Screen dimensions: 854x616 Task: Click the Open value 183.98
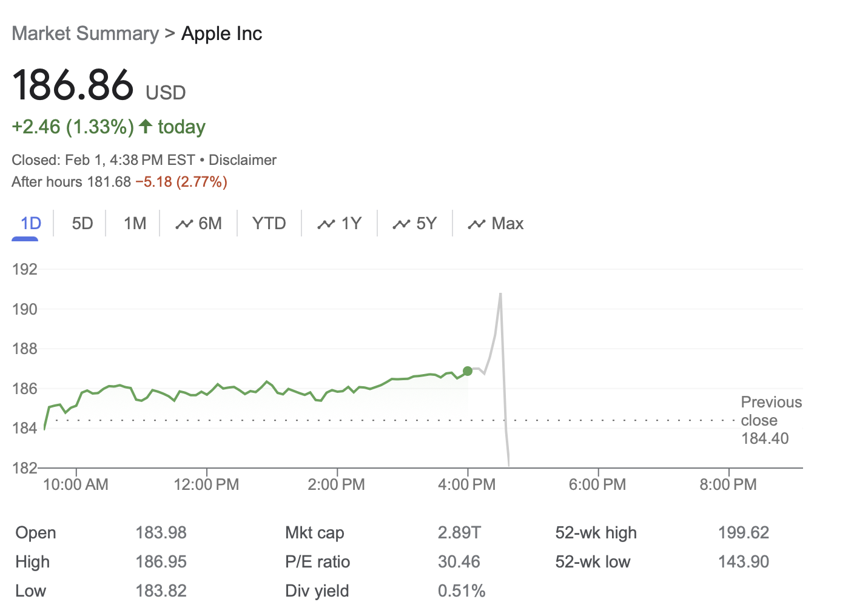click(161, 533)
